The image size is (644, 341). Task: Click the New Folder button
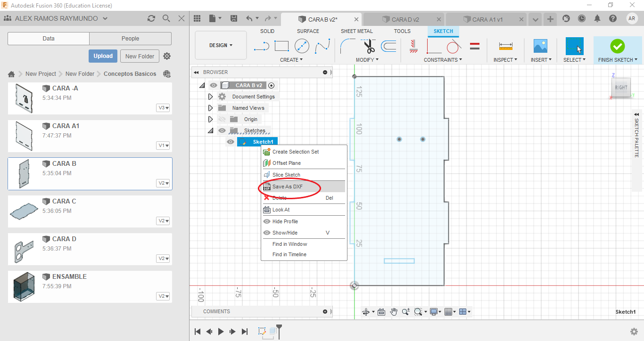140,56
